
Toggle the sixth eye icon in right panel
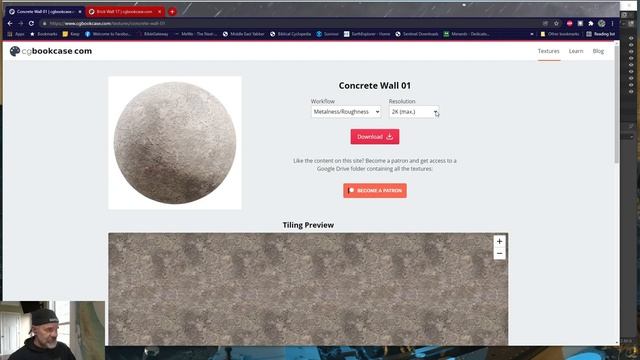click(631, 71)
